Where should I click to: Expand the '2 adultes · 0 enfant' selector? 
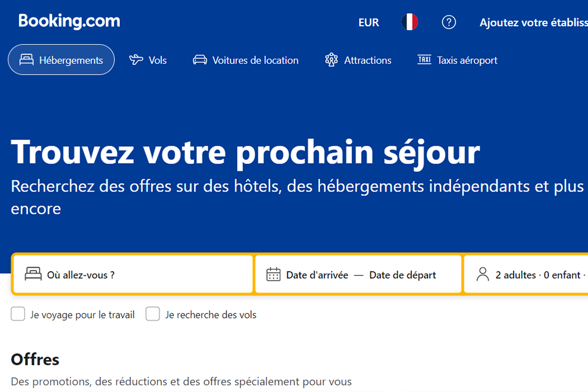(526, 274)
